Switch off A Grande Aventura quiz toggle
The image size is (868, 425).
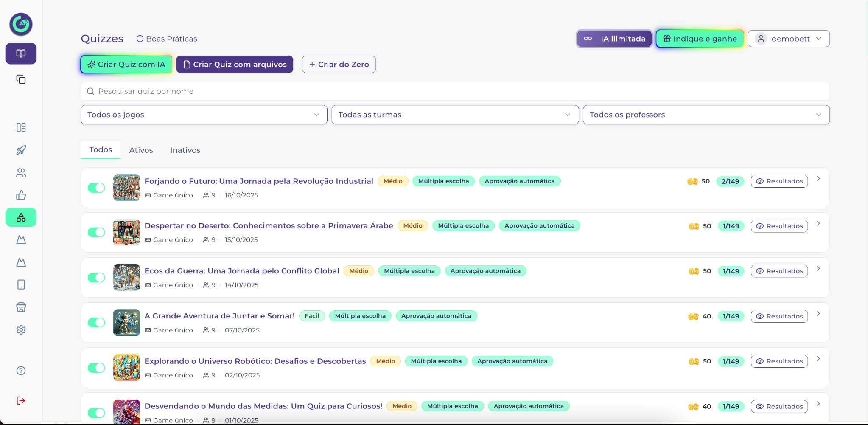[x=96, y=323]
